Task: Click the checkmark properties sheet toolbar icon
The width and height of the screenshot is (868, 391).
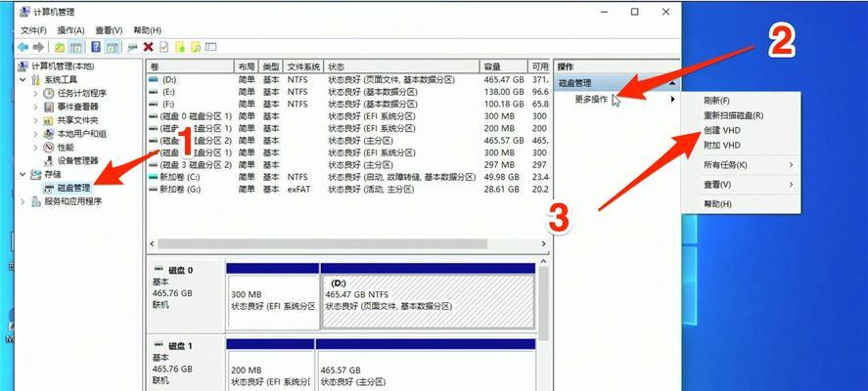Action: pyautogui.click(x=163, y=48)
